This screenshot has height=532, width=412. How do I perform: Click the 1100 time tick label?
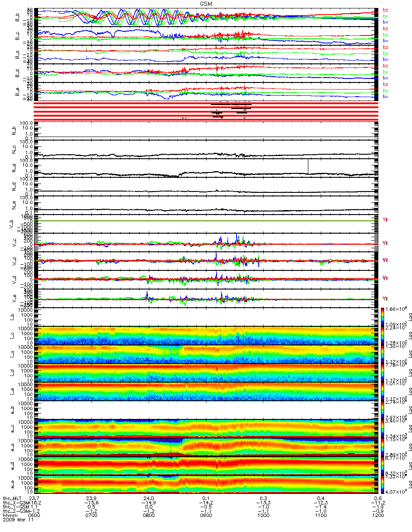pyautogui.click(x=321, y=516)
